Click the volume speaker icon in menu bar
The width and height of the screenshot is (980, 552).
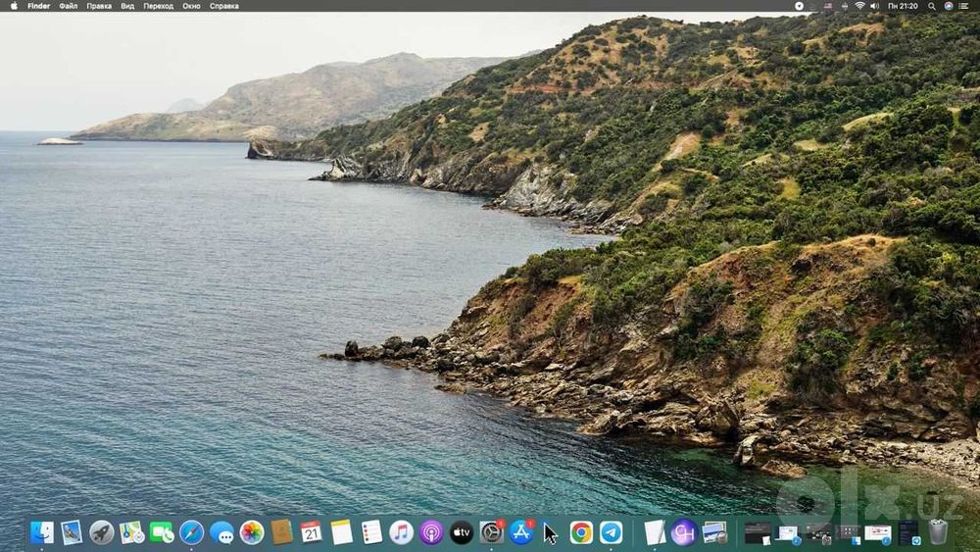pyautogui.click(x=874, y=6)
